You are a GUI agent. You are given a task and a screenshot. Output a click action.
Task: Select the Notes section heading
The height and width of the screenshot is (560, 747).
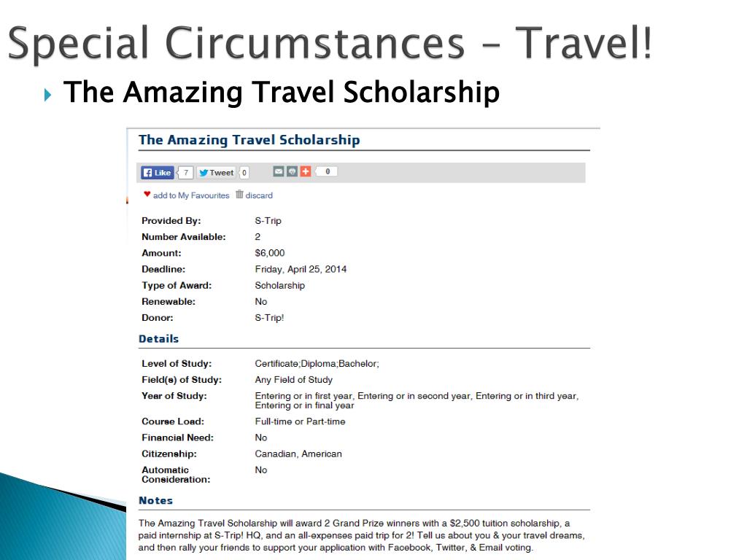[x=156, y=500]
